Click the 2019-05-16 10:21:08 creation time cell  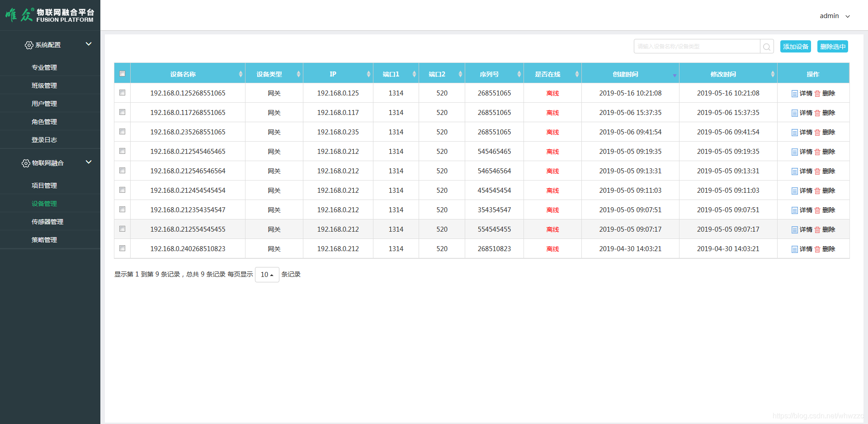point(630,93)
